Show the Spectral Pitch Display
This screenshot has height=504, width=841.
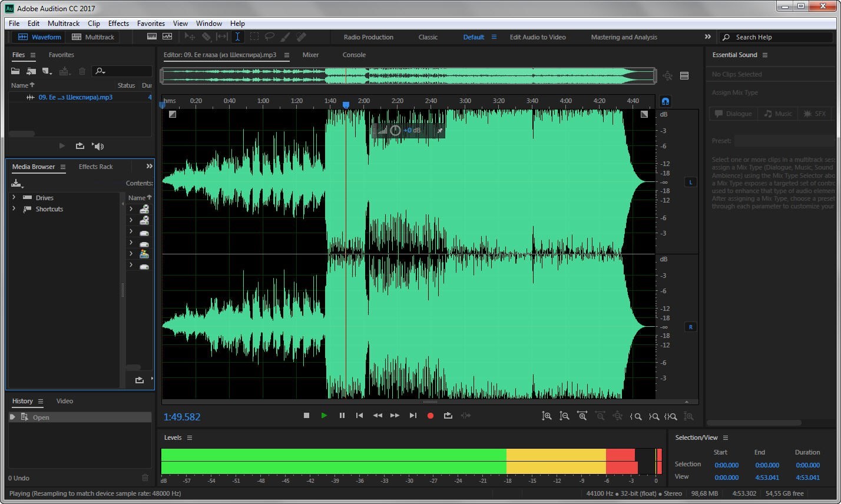pos(168,37)
